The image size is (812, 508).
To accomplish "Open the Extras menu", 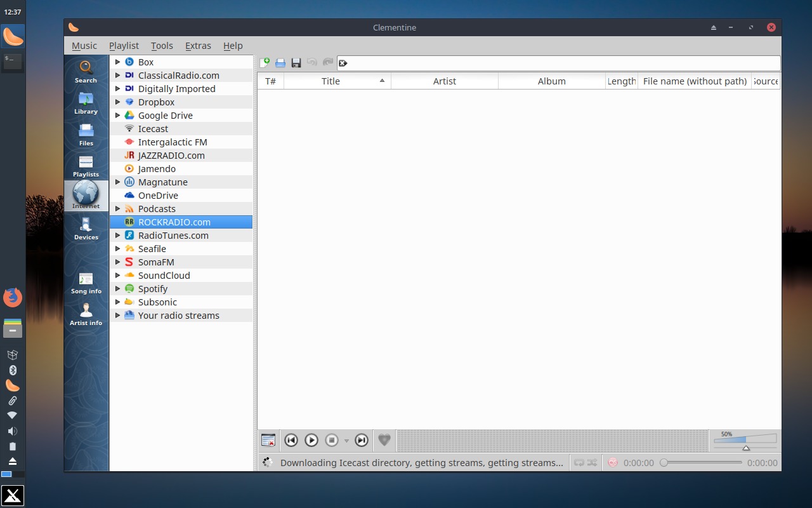I will (198, 45).
